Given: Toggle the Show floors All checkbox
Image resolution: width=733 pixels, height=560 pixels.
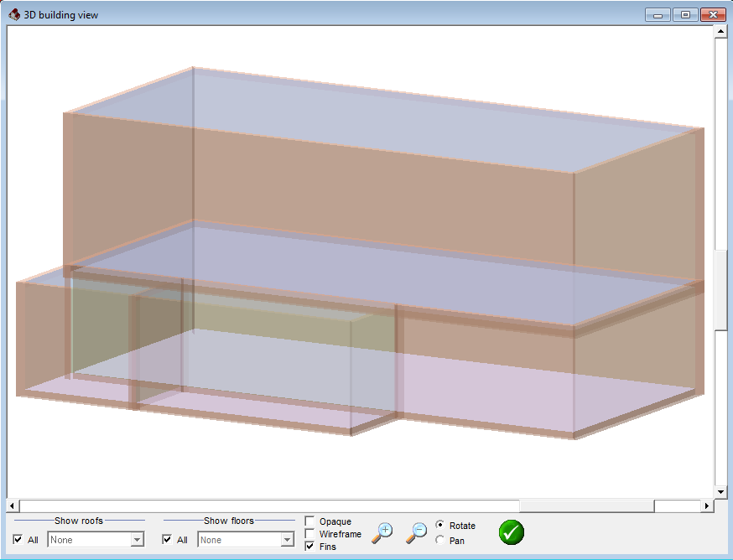Looking at the screenshot, I should tap(167, 539).
